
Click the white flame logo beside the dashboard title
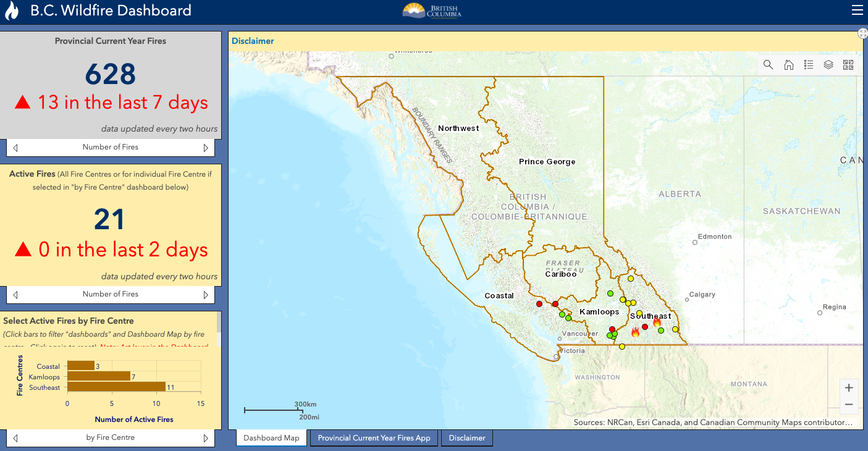12,11
